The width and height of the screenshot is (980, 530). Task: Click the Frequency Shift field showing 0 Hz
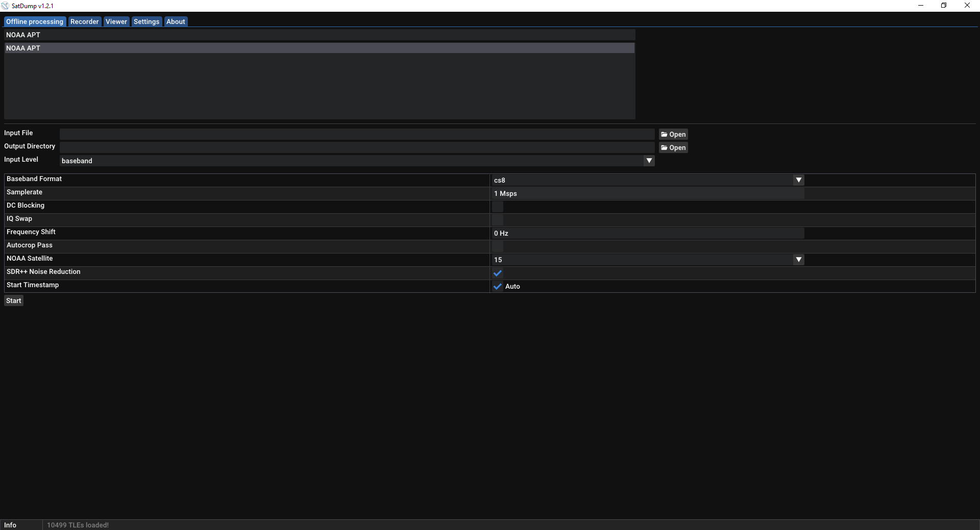click(x=648, y=233)
